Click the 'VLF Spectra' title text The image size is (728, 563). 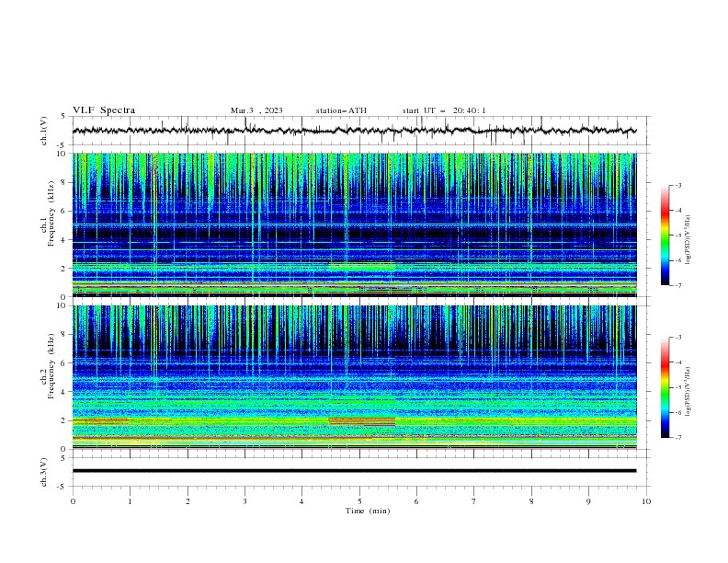(x=104, y=110)
